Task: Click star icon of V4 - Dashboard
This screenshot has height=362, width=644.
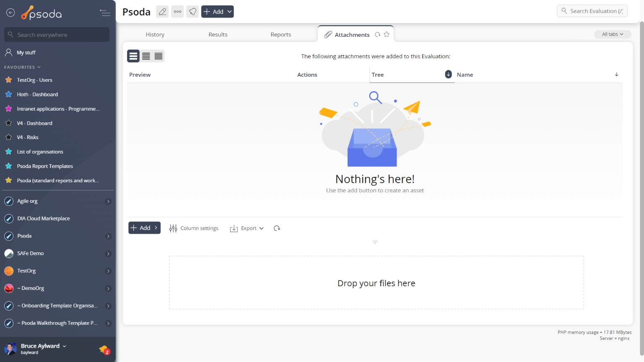Action: (x=8, y=123)
